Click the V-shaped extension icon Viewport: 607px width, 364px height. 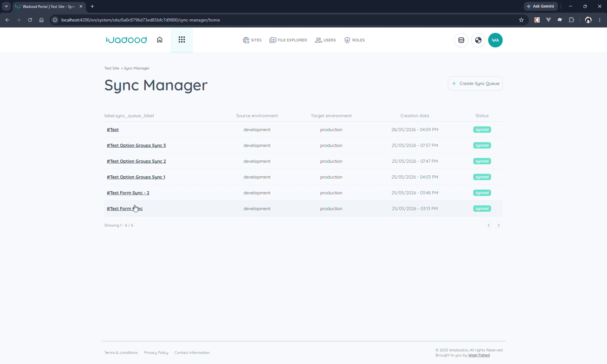(x=549, y=20)
